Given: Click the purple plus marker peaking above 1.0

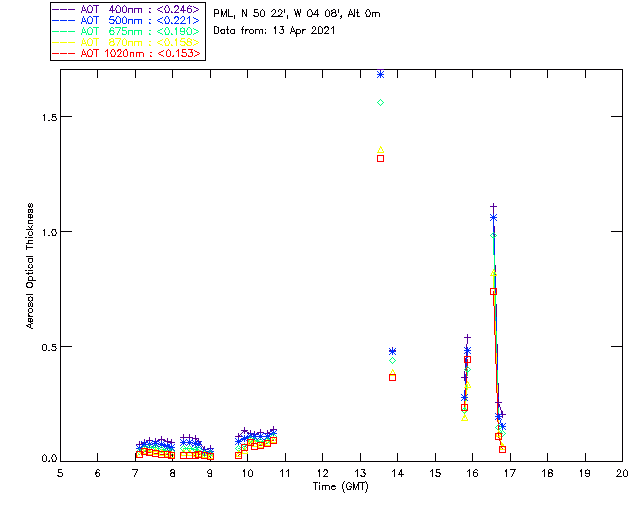Looking at the screenshot, I should tap(493, 207).
